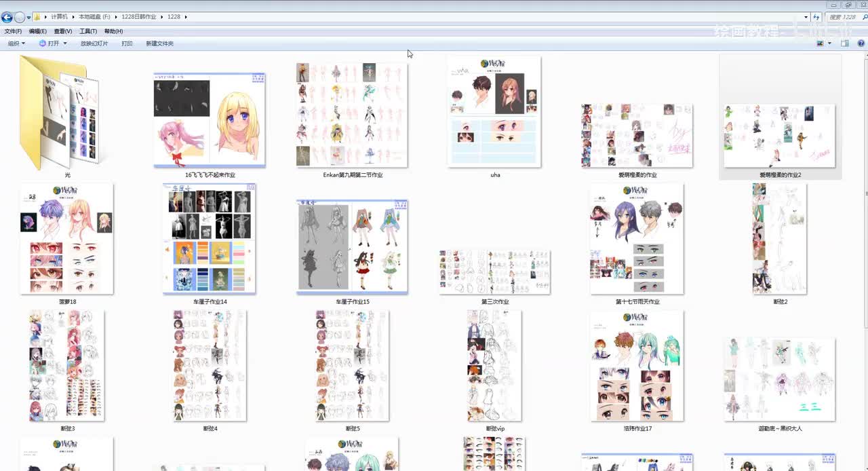The width and height of the screenshot is (868, 471).
Task: Select the 断弦5 thumbnail
Action: click(353, 365)
